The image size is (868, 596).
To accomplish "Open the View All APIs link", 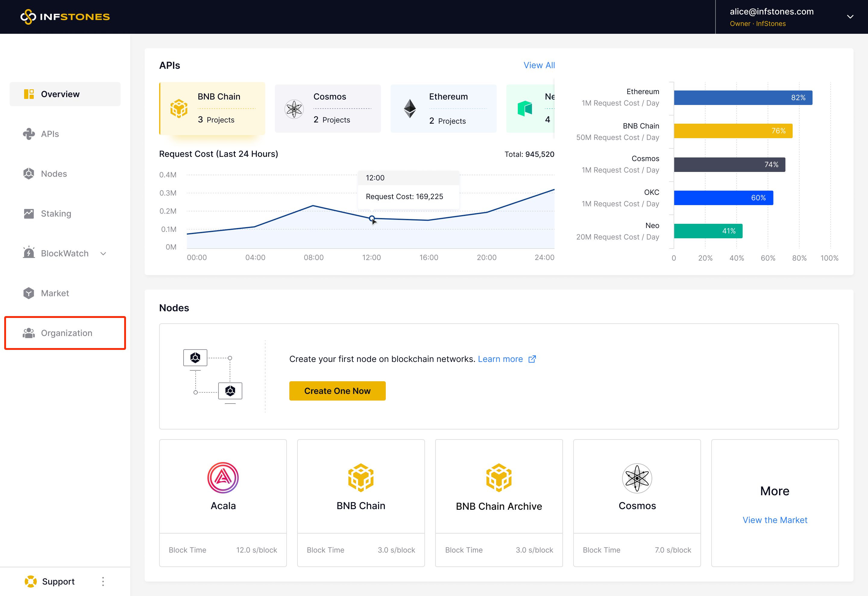I will coord(539,65).
